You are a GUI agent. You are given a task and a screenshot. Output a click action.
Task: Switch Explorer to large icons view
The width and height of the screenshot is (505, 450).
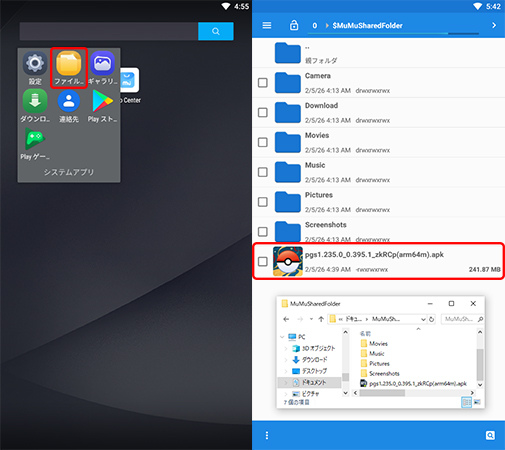pos(477,402)
